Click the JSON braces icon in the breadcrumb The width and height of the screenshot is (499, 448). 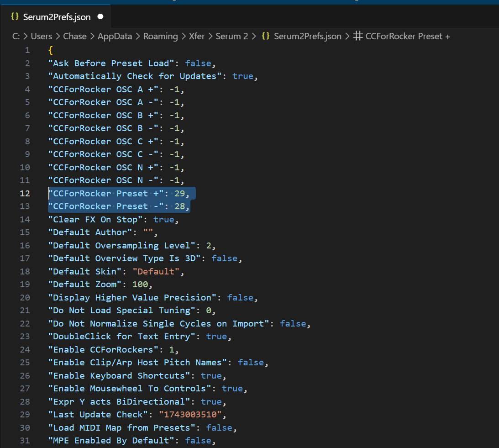(266, 36)
